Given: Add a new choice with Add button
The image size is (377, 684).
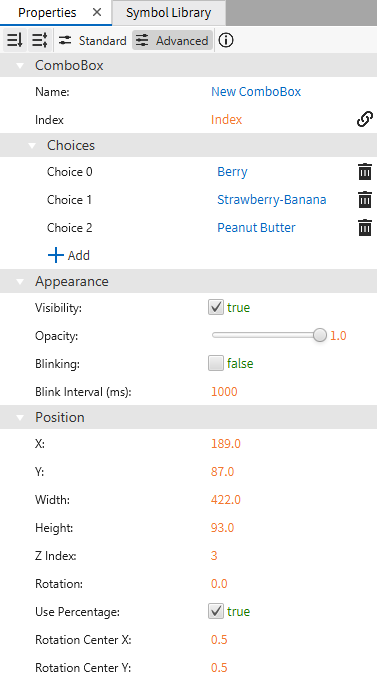Looking at the screenshot, I should 69,255.
